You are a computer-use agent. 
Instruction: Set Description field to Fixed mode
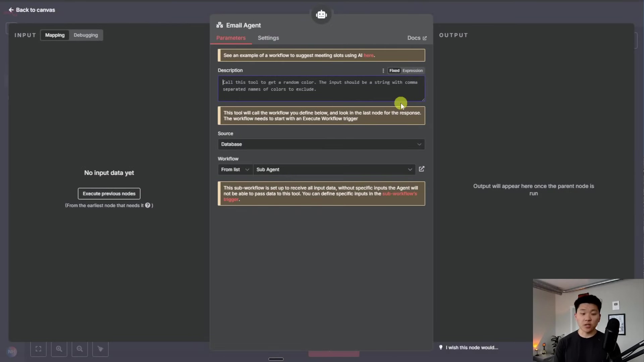(394, 71)
